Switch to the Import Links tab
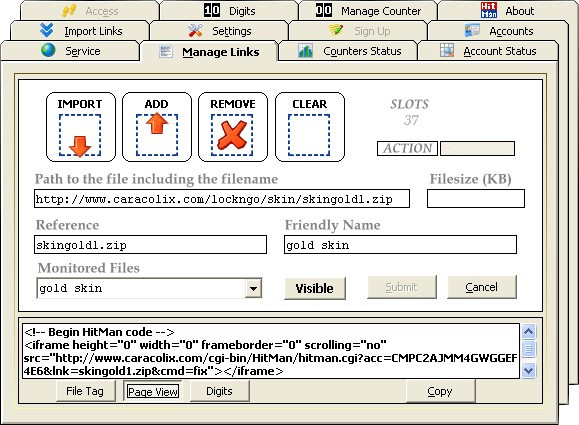 pos(80,31)
